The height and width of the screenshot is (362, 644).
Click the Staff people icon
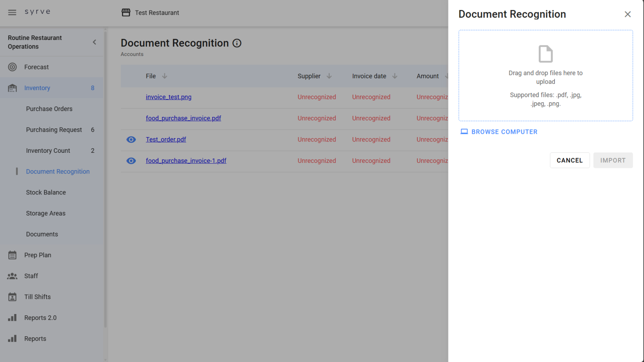(x=13, y=276)
